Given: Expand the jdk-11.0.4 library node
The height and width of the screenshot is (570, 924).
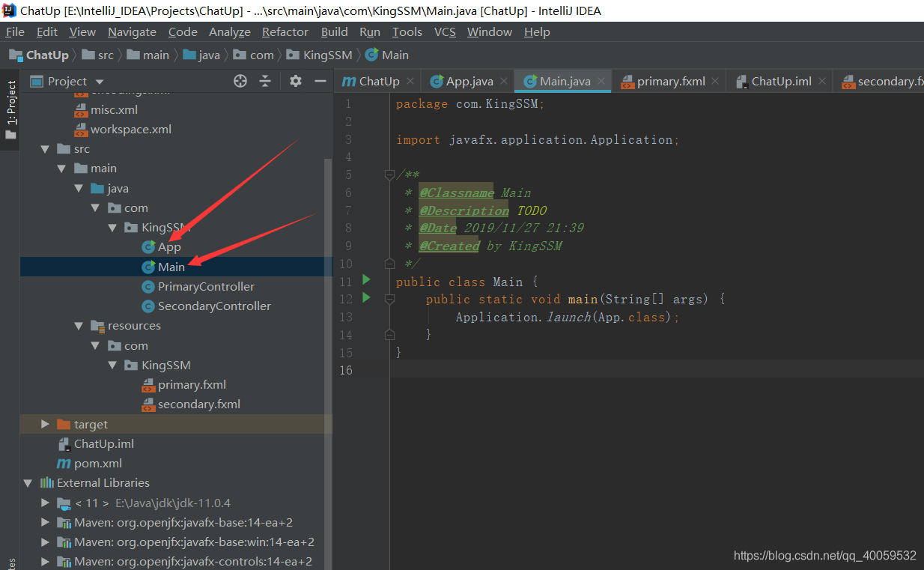Looking at the screenshot, I should tap(45, 503).
